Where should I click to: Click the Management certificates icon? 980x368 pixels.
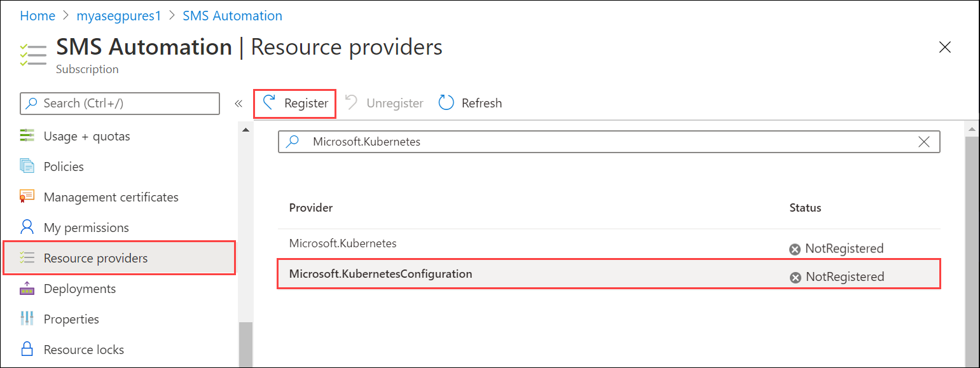click(x=27, y=197)
